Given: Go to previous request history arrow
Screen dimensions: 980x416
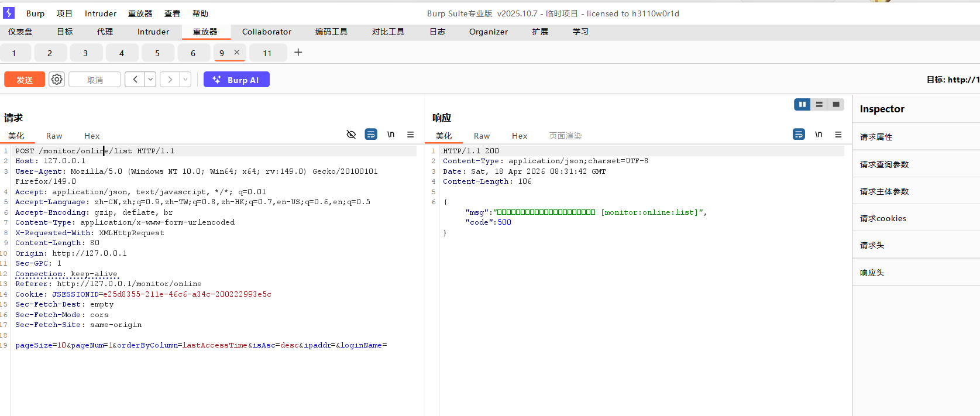Looking at the screenshot, I should click(x=135, y=80).
